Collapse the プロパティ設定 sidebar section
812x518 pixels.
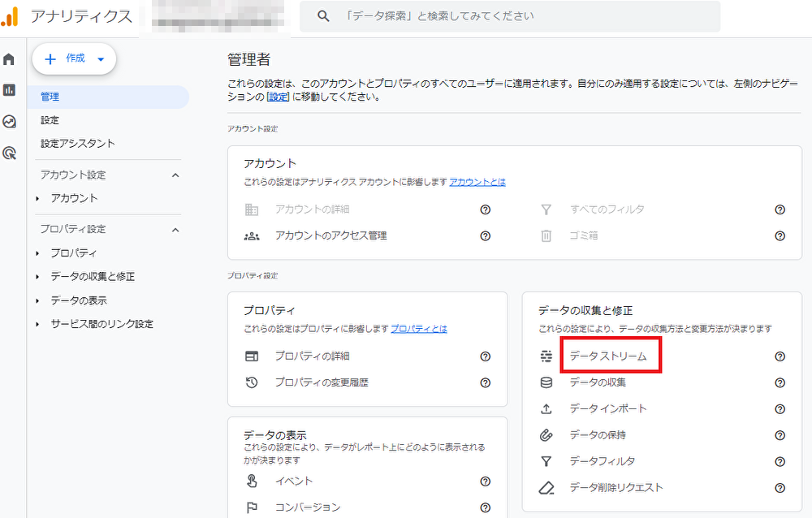(x=175, y=230)
